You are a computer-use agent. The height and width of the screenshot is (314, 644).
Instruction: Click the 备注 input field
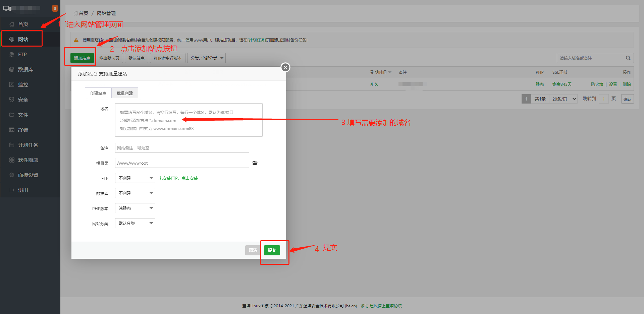[182, 148]
